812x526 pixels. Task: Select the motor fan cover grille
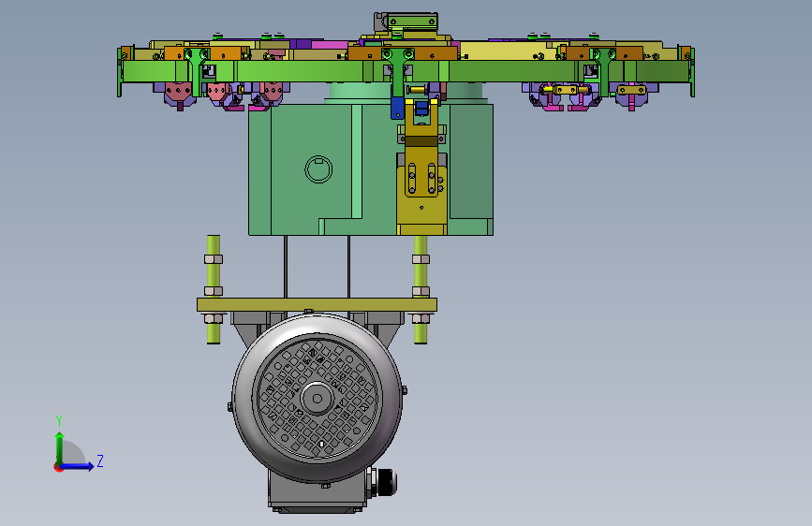tap(317, 398)
